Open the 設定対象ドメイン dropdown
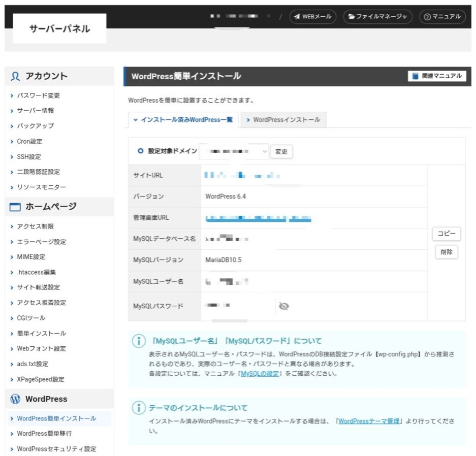This screenshot has height=456, width=476. pos(234,151)
